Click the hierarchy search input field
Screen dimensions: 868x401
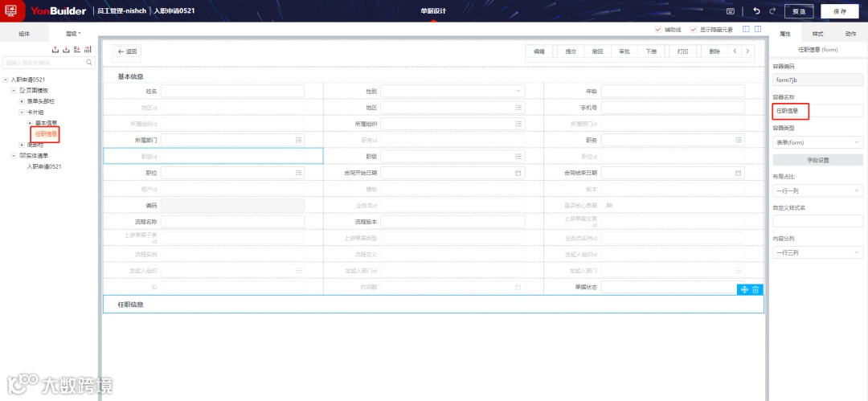[x=49, y=63]
